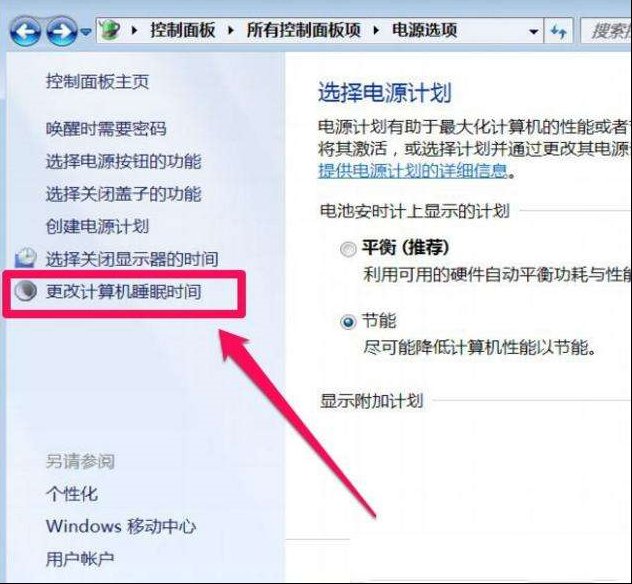Screen dimensions: 632x584
Task: Expand the arrow after 所有控制面板项 breadcrumb
Action: click(x=376, y=30)
